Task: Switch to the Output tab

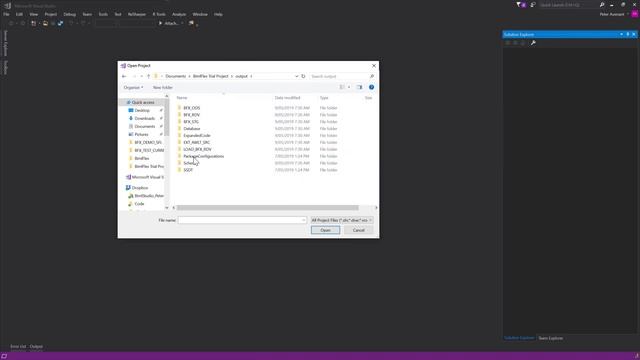Action: tap(36, 347)
